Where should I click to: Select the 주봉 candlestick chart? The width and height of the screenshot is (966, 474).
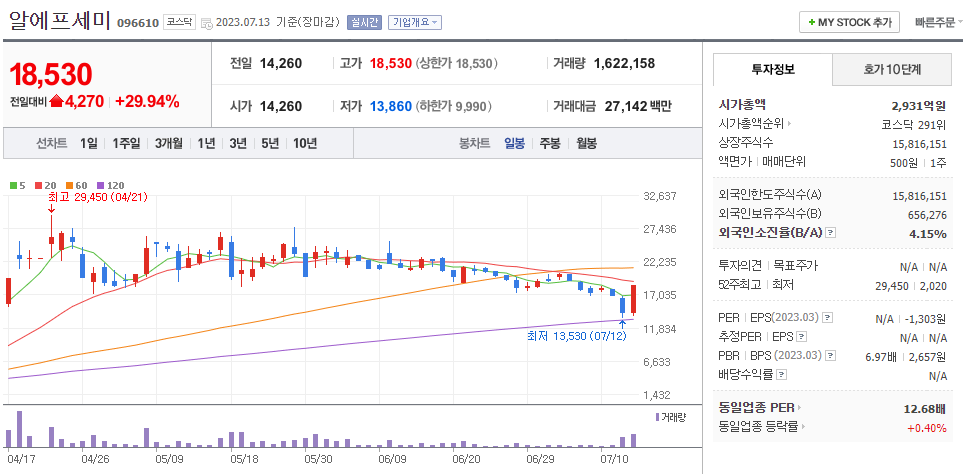pyautogui.click(x=550, y=144)
